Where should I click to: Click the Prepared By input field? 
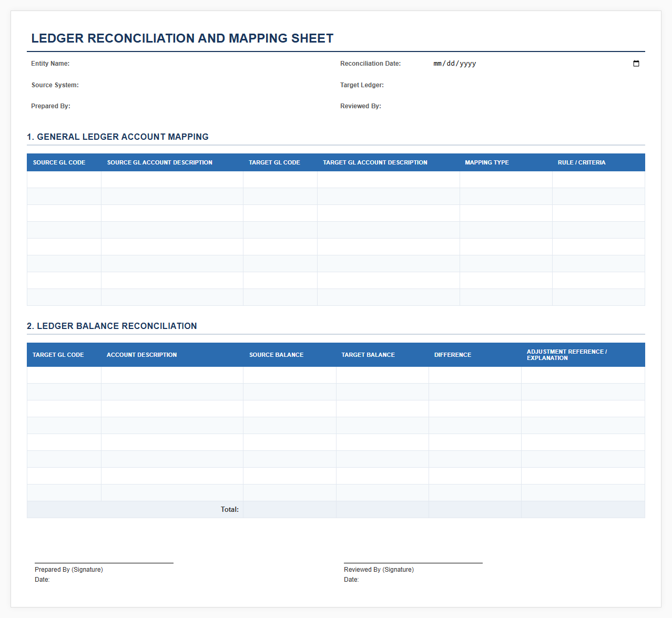coord(228,106)
